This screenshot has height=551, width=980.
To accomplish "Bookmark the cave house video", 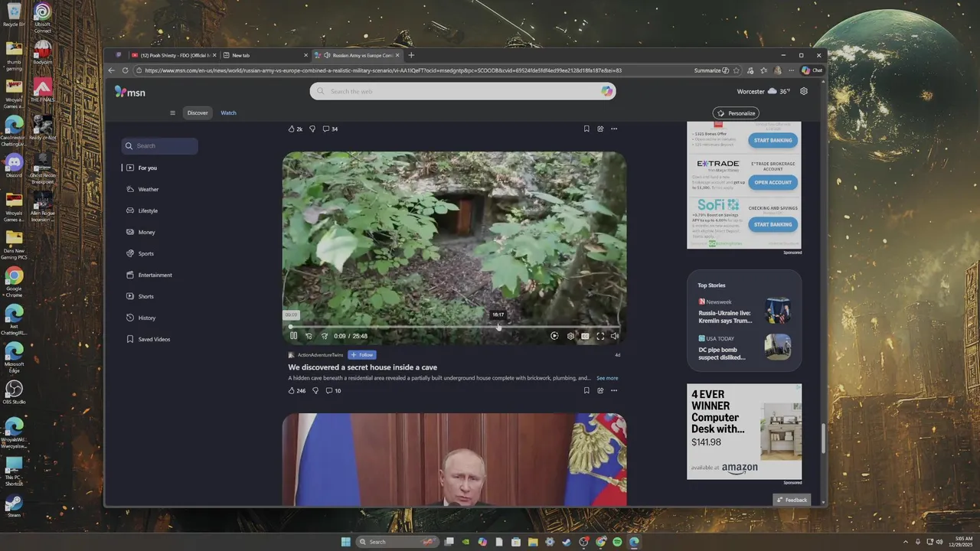I will pos(586,390).
